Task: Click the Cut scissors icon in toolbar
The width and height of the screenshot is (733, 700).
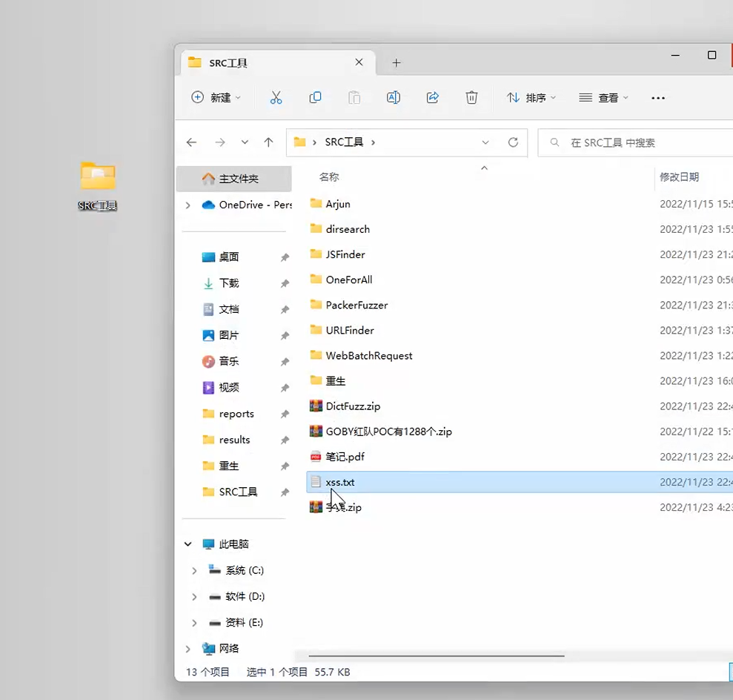Action: (276, 97)
